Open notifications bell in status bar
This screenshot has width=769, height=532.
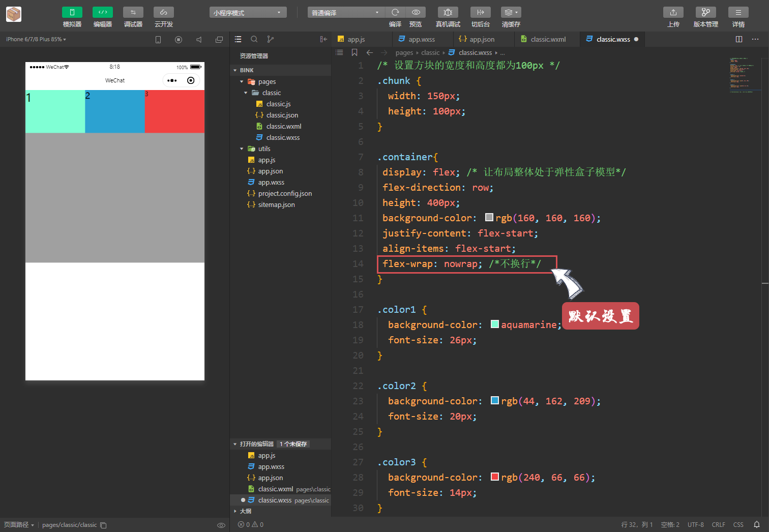point(757,525)
